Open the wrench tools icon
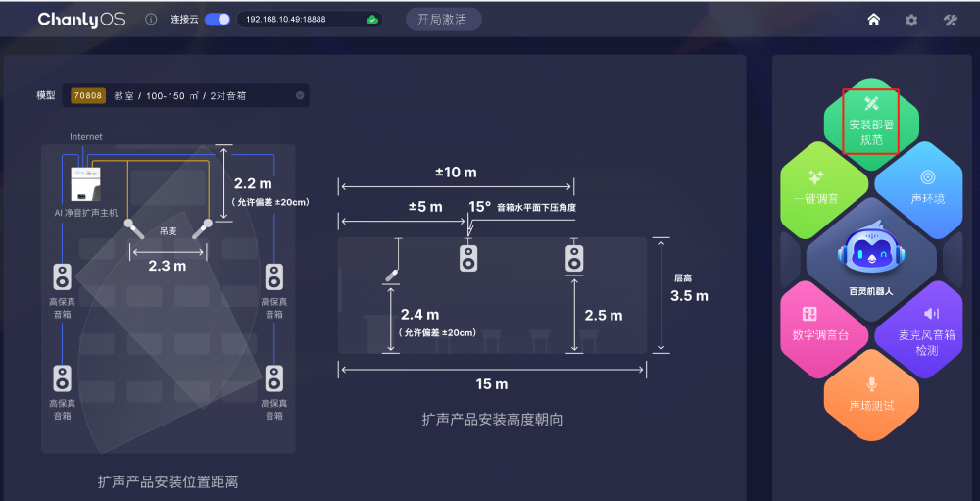Viewport: 980px width, 501px height. pos(950,20)
